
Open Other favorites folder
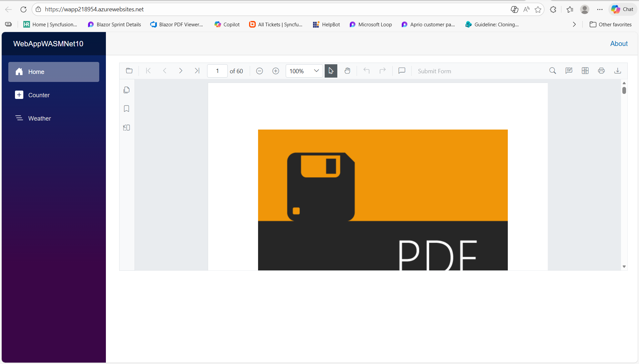611,25
